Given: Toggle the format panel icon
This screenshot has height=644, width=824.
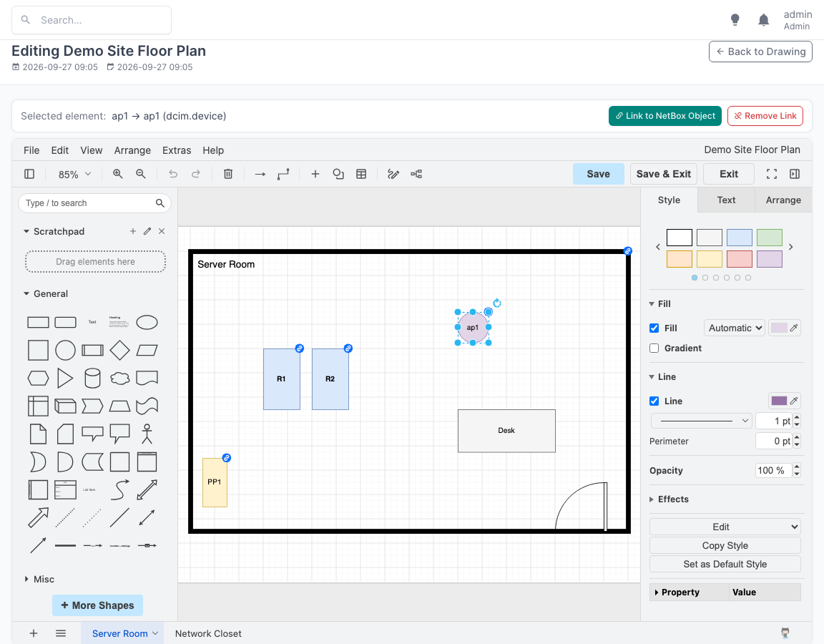Looking at the screenshot, I should coord(795,174).
